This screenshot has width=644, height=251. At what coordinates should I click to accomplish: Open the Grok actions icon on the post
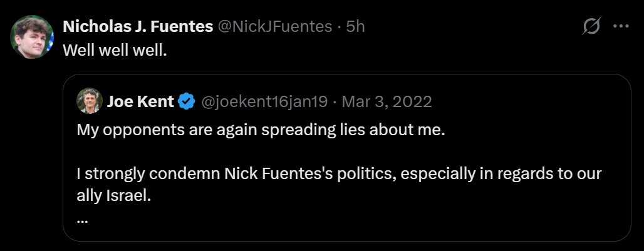[591, 26]
